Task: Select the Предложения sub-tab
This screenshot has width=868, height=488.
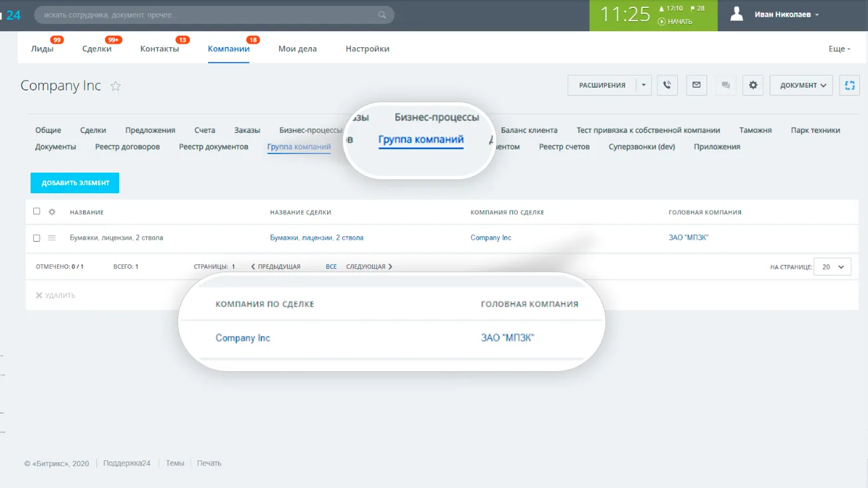Action: pos(150,130)
